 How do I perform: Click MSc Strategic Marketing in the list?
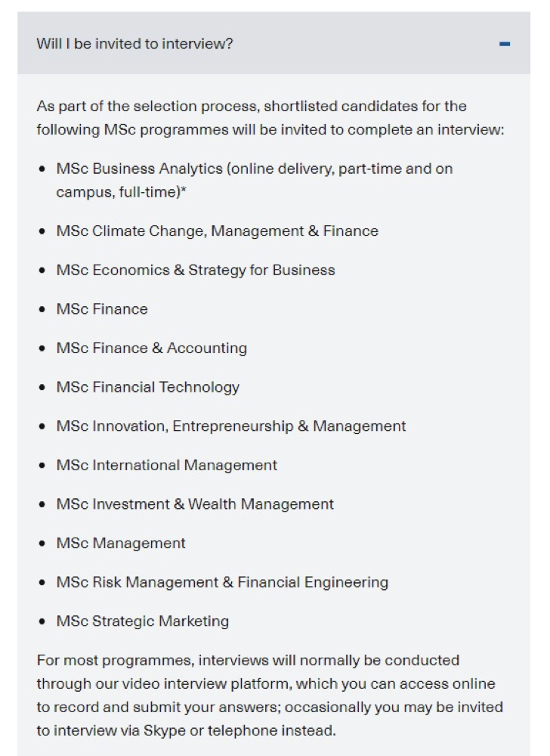pos(142,621)
